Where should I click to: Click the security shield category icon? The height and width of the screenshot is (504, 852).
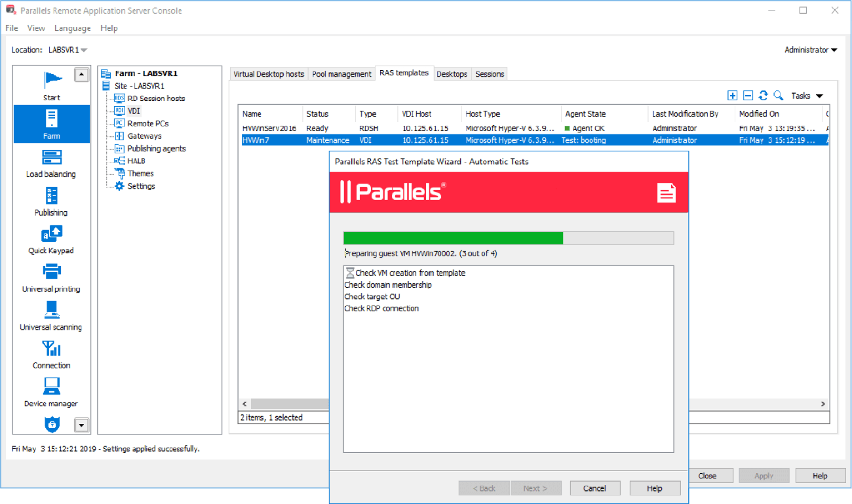(x=52, y=425)
